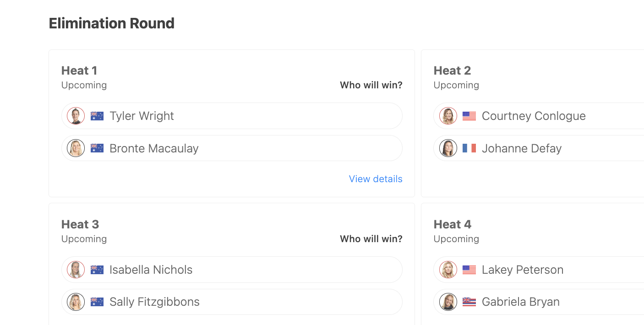Screen dimensions: 644x325
Task: Pick Tyler Wright to win Heat 1
Action: [232, 116]
